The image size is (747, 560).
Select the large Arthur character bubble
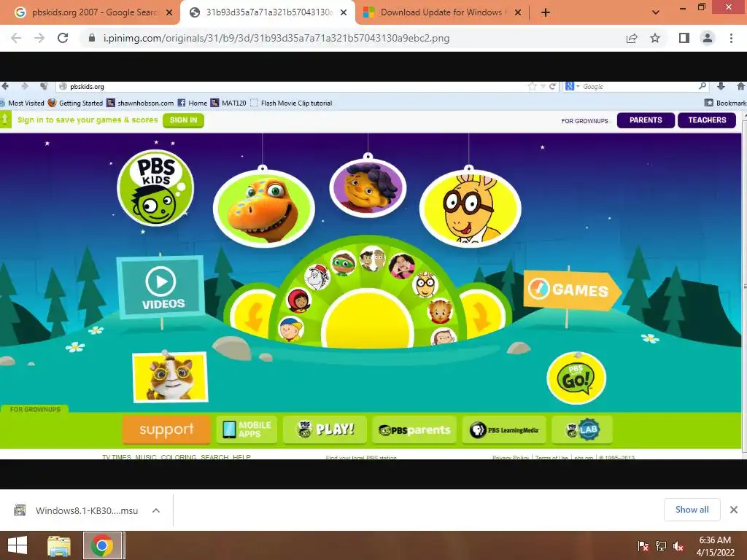(x=471, y=208)
